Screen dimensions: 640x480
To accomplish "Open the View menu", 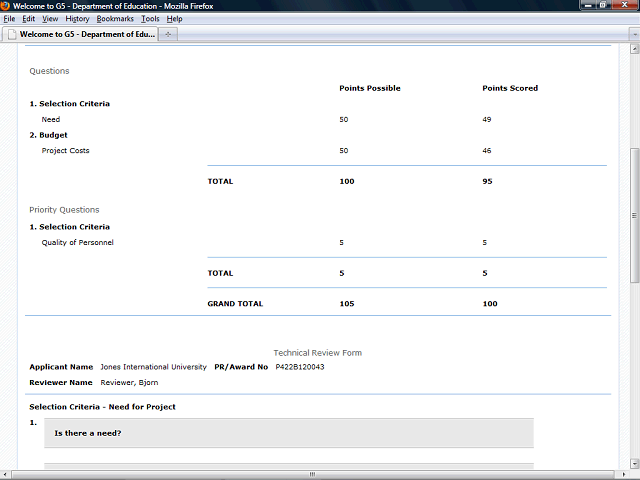I will pyautogui.click(x=50, y=19).
